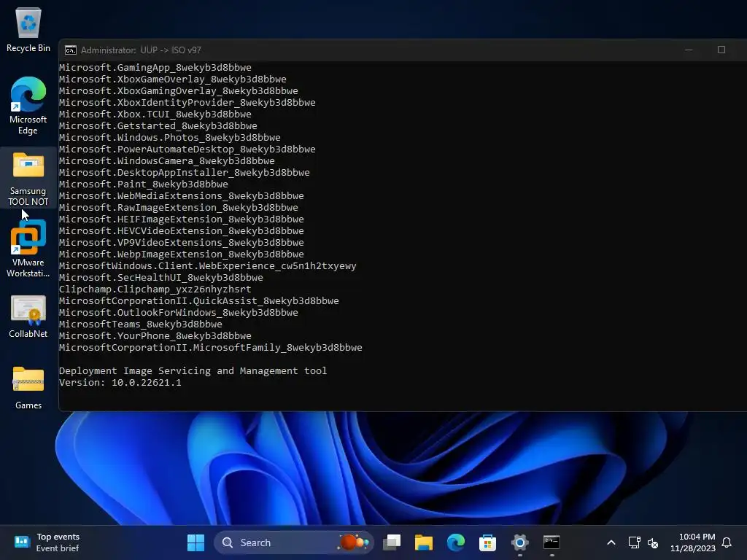
Task: Switch to Command Prompt taskbar icon
Action: (551, 542)
